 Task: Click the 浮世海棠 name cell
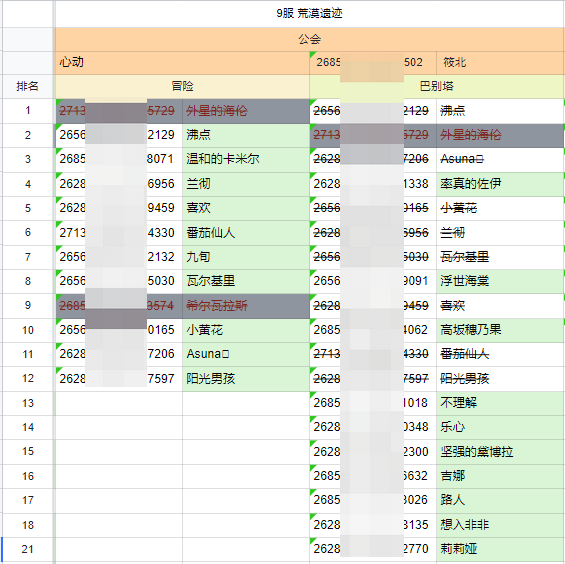(x=500, y=281)
